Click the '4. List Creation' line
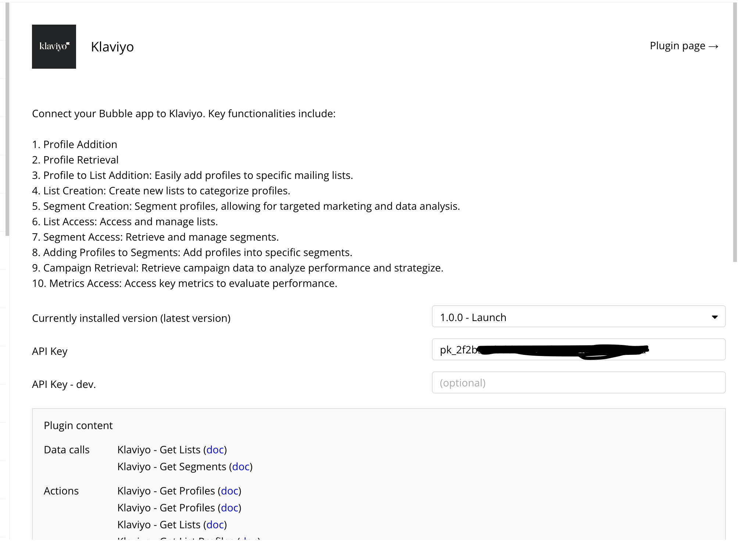Image resolution: width=756 pixels, height=547 pixels. pyautogui.click(x=161, y=191)
